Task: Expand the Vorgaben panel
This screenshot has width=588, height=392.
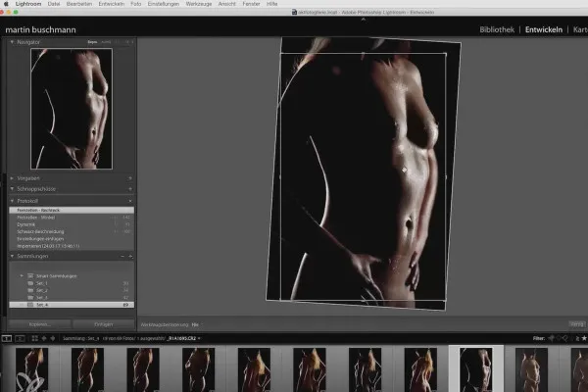Action: click(x=12, y=178)
